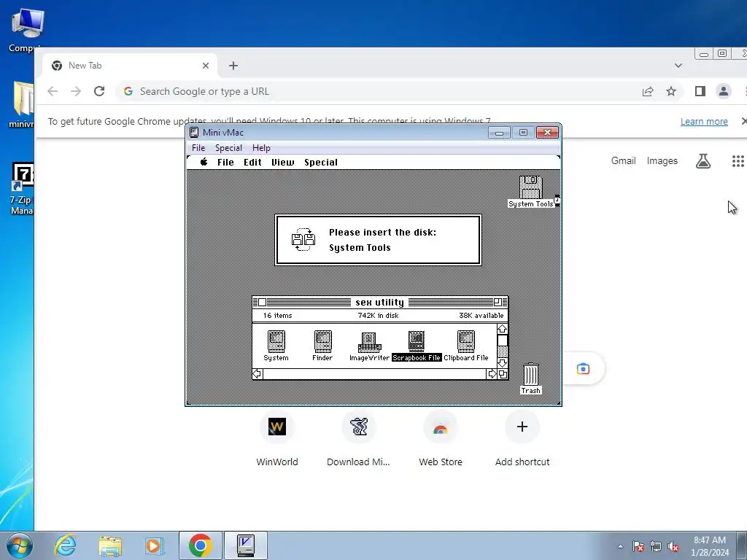Open Mini vMac window's Help menu
This screenshot has width=747, height=560.
click(261, 147)
